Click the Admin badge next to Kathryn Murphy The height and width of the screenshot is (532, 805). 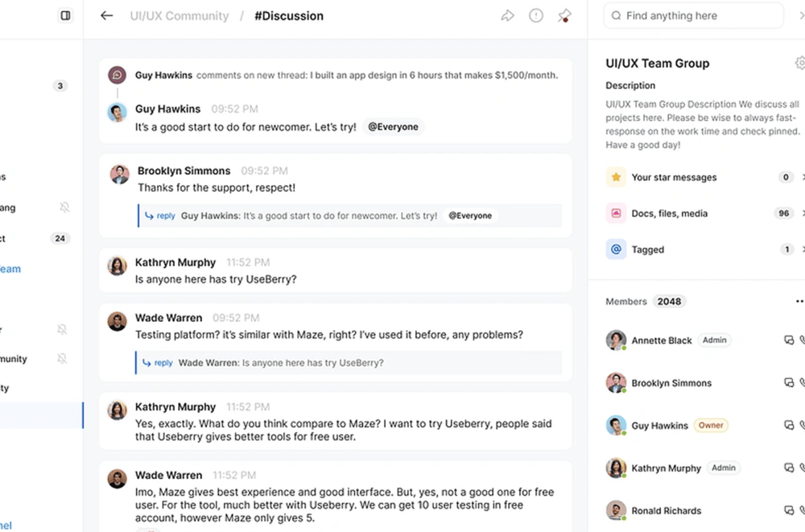tap(724, 468)
